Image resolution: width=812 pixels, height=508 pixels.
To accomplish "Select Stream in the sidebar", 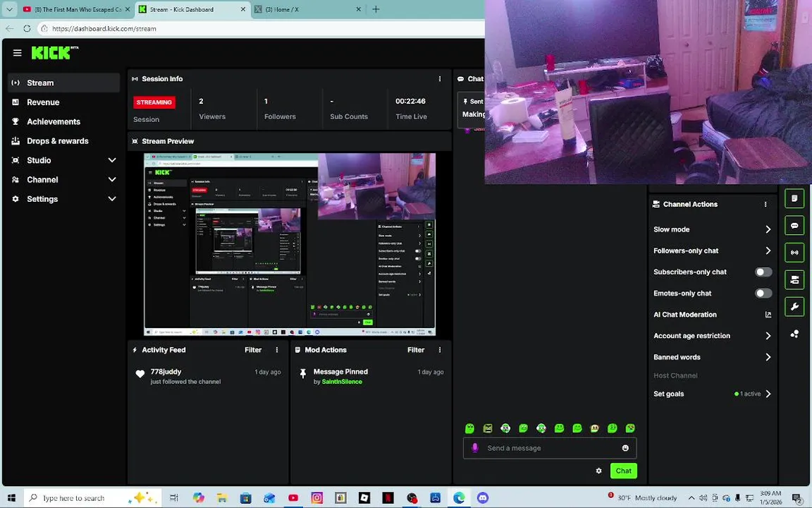I will coord(63,83).
